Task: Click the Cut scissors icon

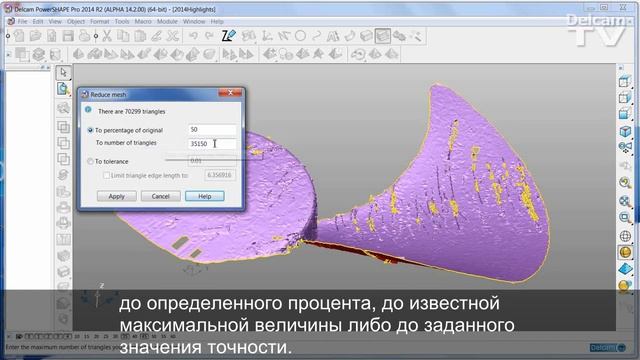Action: pyautogui.click(x=107, y=36)
